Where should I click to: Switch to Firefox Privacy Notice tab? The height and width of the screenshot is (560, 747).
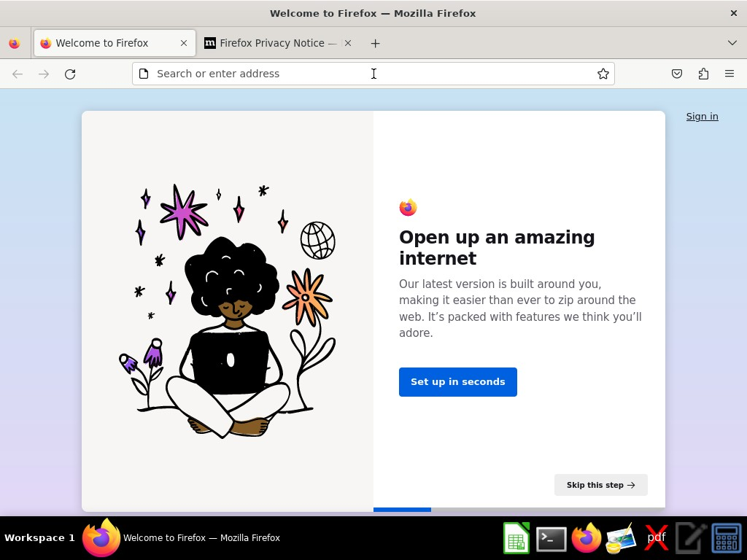pyautogui.click(x=279, y=43)
